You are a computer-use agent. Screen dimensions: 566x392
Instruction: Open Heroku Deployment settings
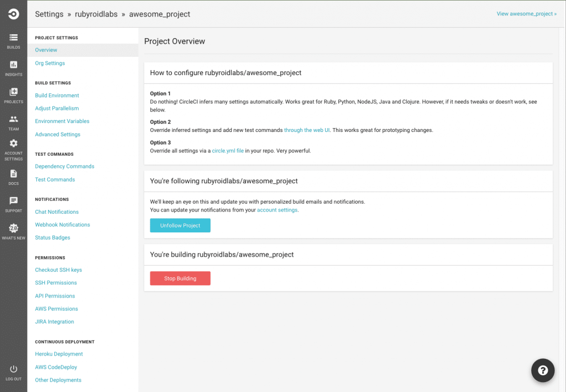point(59,354)
